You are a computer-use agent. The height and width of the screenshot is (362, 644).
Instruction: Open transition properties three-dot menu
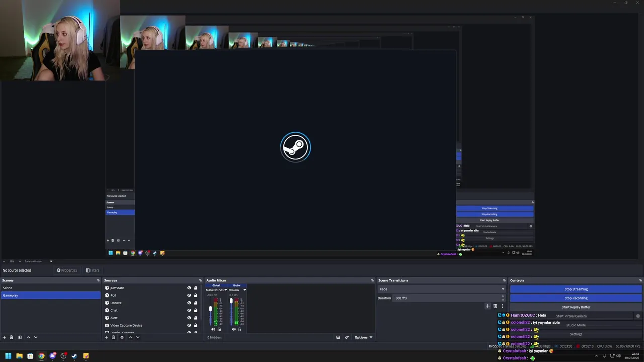pos(502,306)
